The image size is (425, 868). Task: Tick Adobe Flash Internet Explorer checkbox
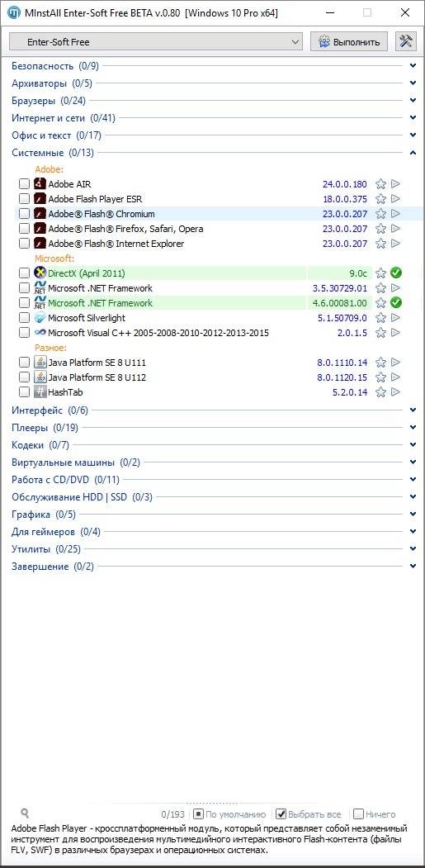click(x=25, y=244)
